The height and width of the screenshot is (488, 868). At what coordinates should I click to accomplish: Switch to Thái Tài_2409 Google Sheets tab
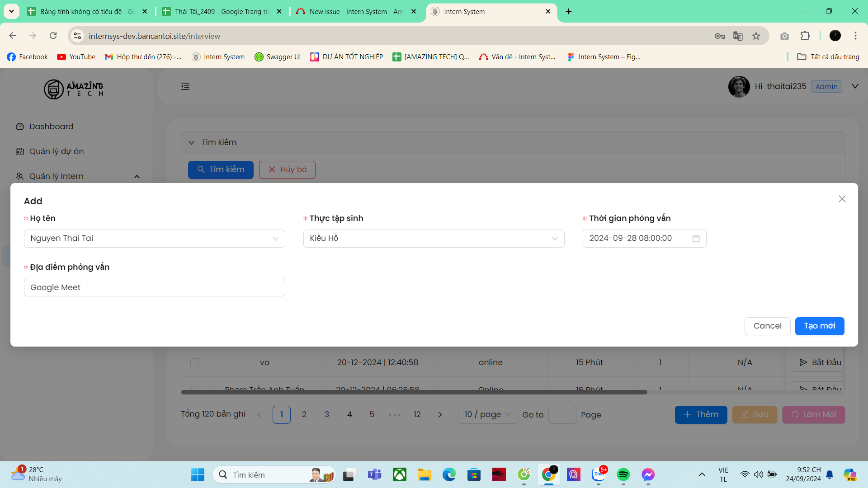(222, 11)
